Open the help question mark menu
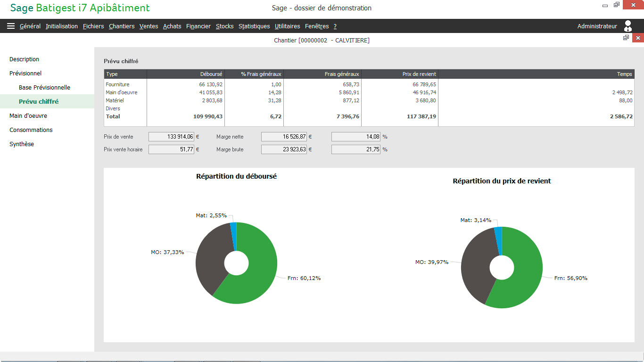 335,26
